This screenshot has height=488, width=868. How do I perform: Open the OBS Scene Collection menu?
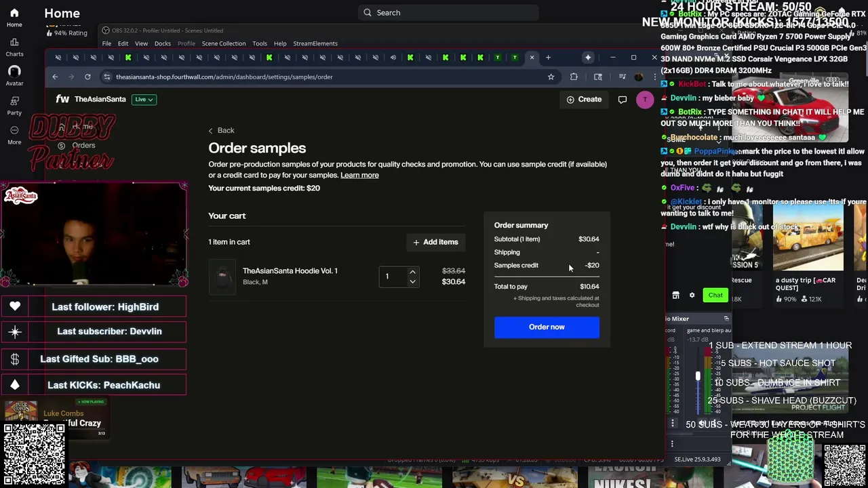coord(223,43)
